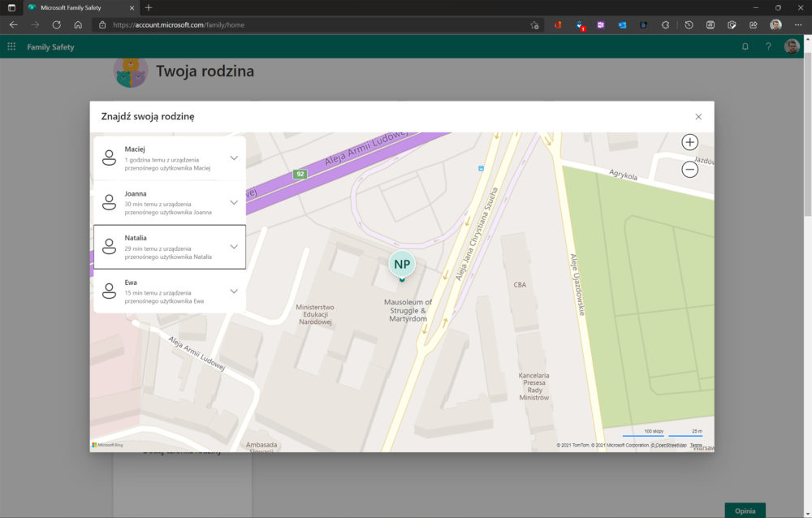
Task: Click the OneNote extension icon
Action: point(601,25)
